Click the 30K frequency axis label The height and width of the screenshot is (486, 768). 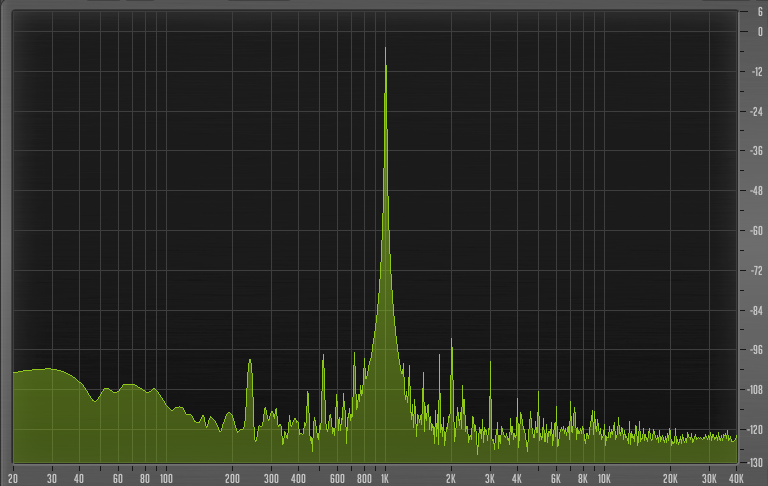(x=709, y=479)
